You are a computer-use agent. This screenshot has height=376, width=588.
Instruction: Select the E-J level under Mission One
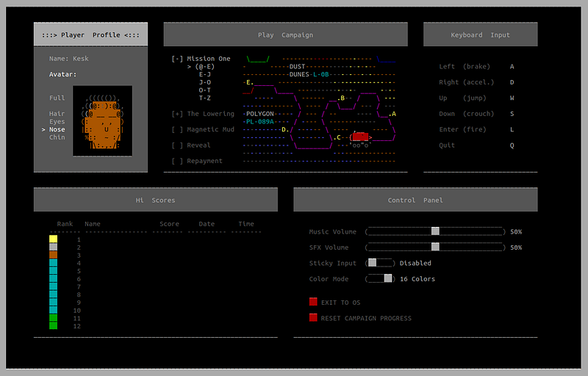point(205,74)
